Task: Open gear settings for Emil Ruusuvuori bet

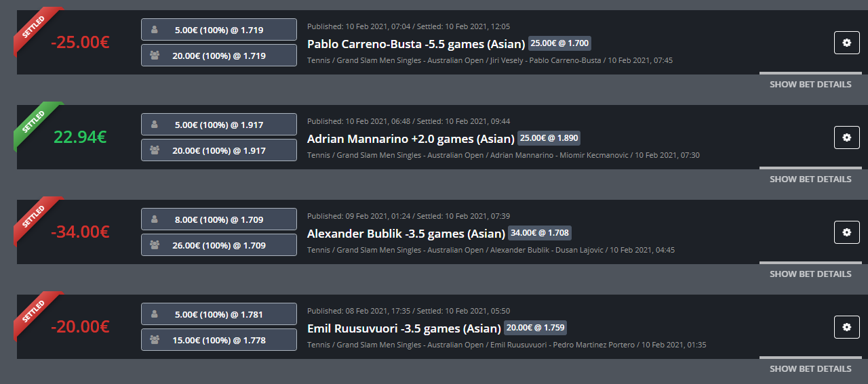Action: click(x=846, y=327)
